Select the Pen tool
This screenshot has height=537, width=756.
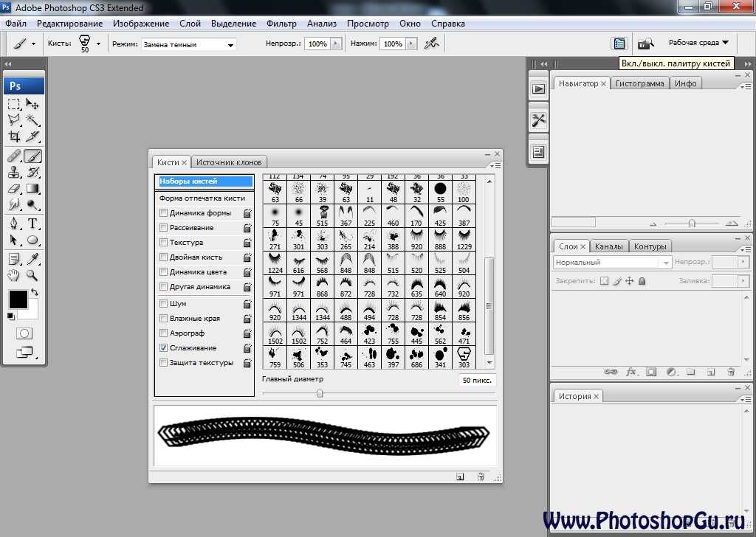[x=14, y=224]
